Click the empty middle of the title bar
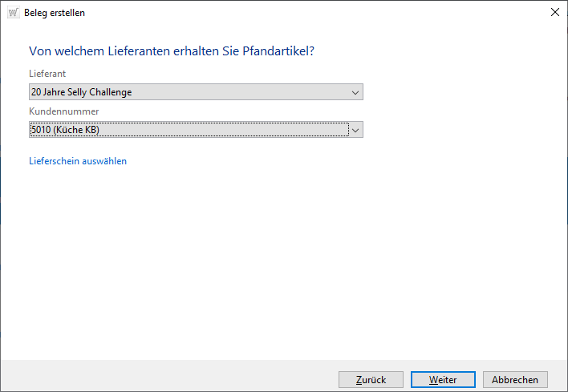 305,12
